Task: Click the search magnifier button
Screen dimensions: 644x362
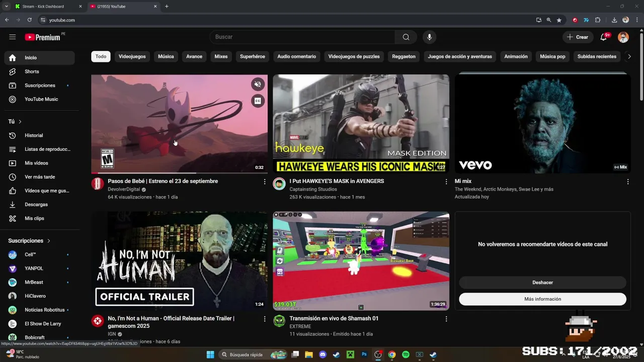Action: 406,37
